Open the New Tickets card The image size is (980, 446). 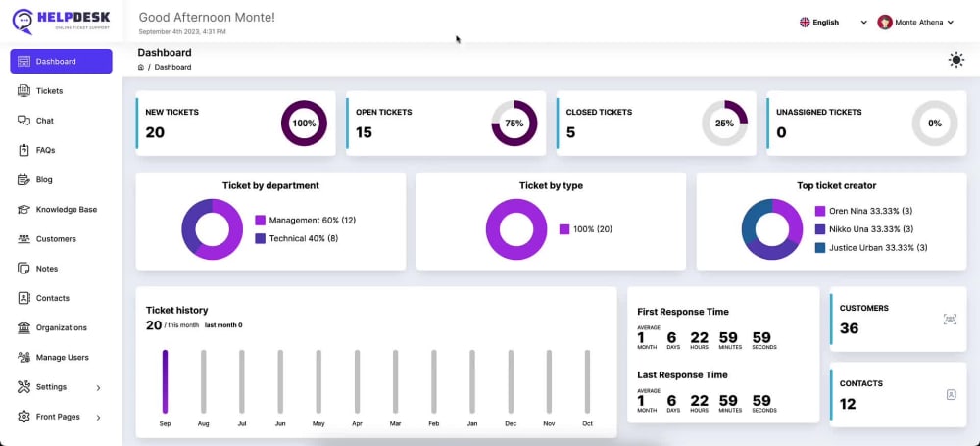[x=235, y=124]
